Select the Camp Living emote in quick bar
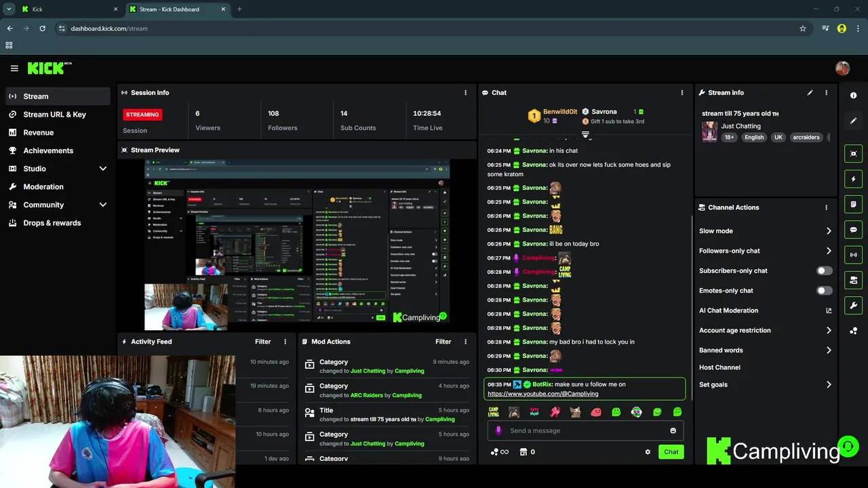The image size is (868, 488). [x=494, y=411]
